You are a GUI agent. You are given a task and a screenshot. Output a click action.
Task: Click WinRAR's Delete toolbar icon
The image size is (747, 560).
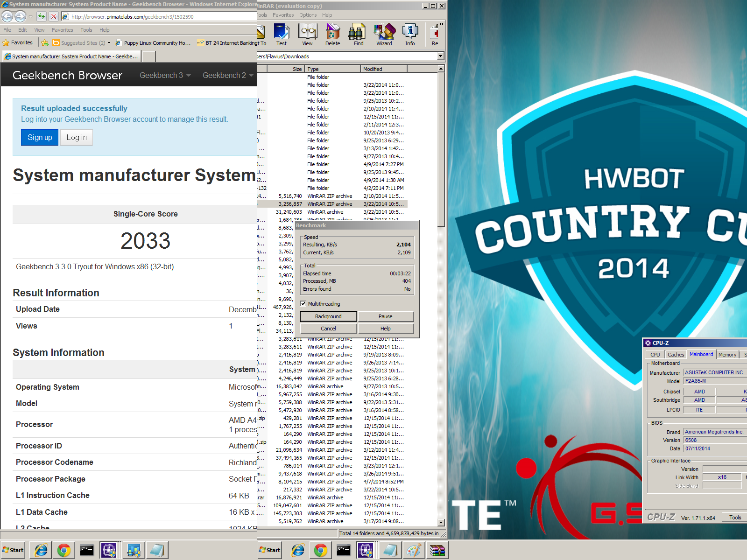click(x=332, y=35)
